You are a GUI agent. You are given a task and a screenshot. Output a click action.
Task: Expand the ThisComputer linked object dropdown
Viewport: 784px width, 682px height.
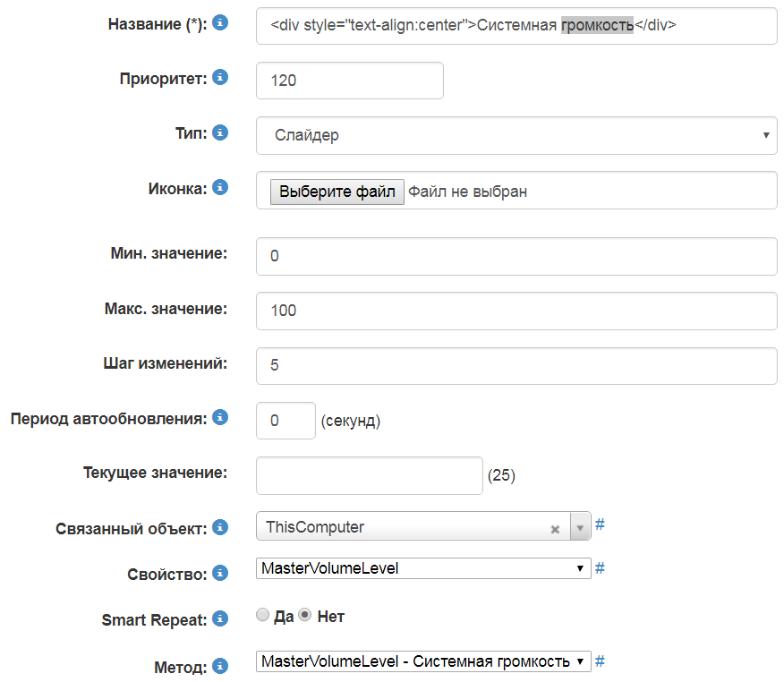[580, 528]
